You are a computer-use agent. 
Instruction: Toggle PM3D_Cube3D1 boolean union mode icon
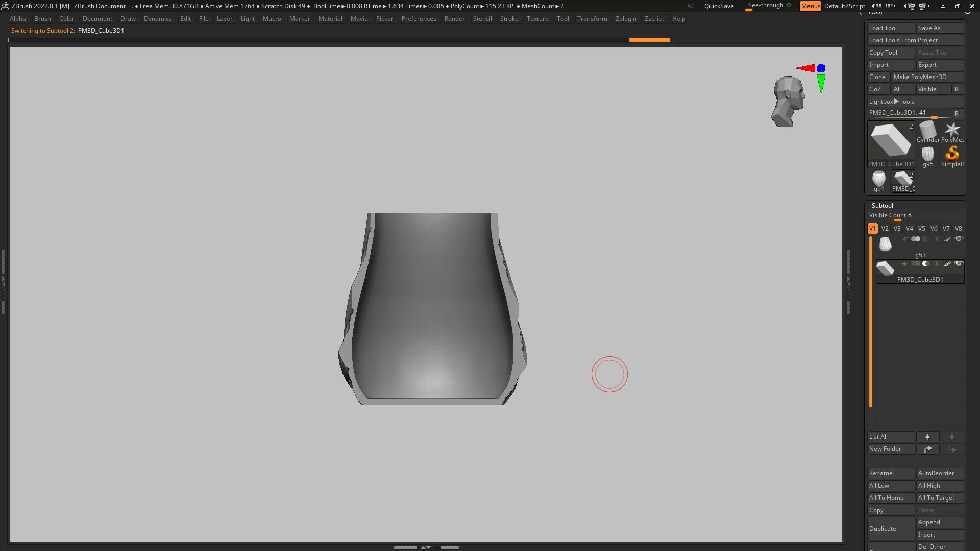click(916, 264)
